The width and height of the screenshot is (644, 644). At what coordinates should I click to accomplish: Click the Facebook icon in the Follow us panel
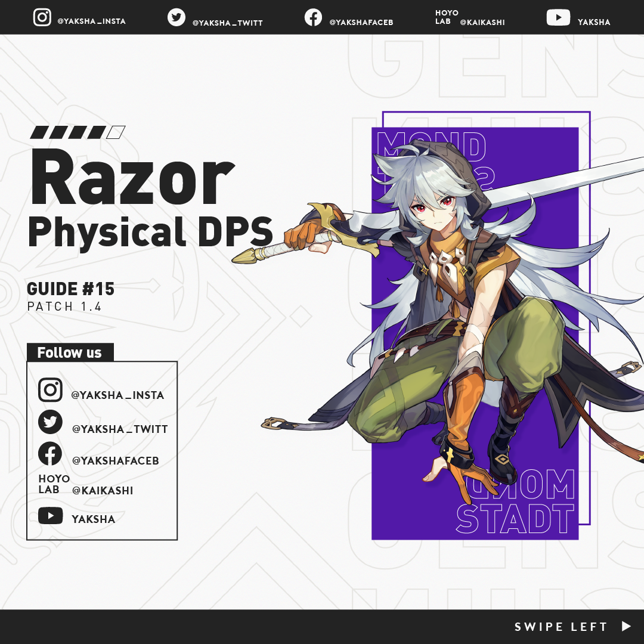click(x=51, y=454)
